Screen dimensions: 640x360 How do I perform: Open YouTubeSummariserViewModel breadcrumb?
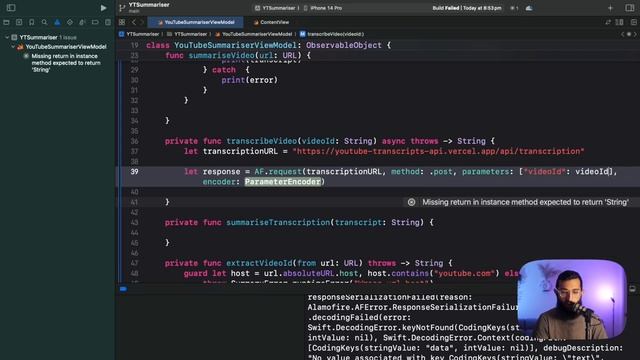tap(253, 34)
